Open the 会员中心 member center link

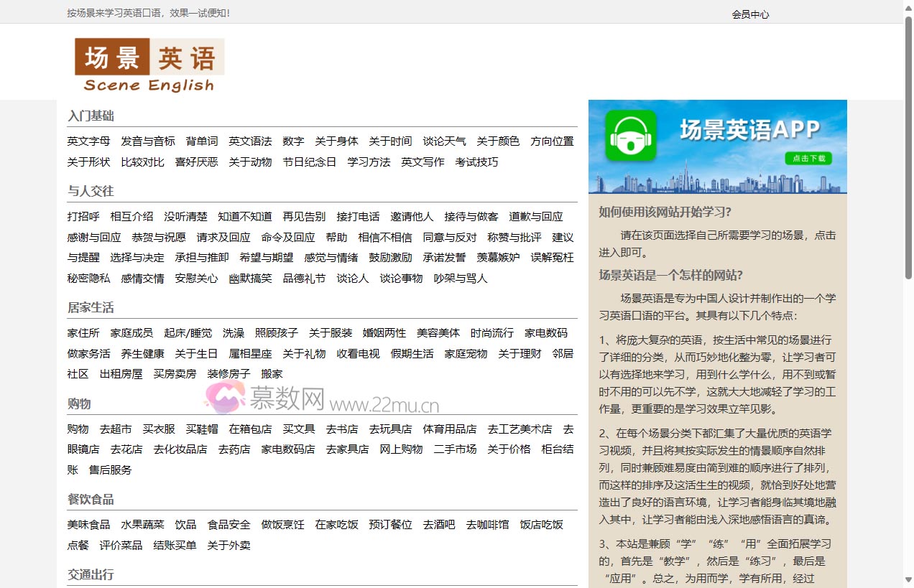[750, 14]
